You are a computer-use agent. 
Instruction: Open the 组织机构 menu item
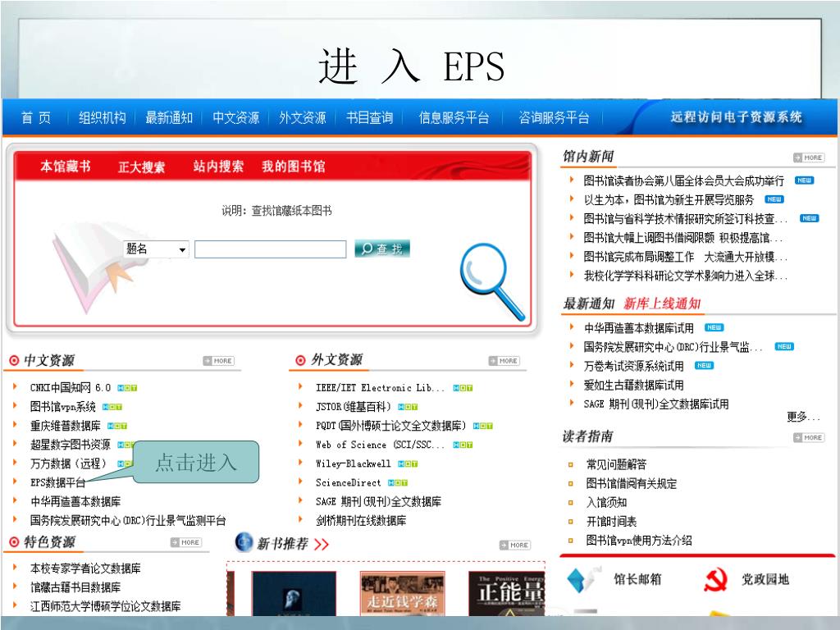(x=102, y=117)
